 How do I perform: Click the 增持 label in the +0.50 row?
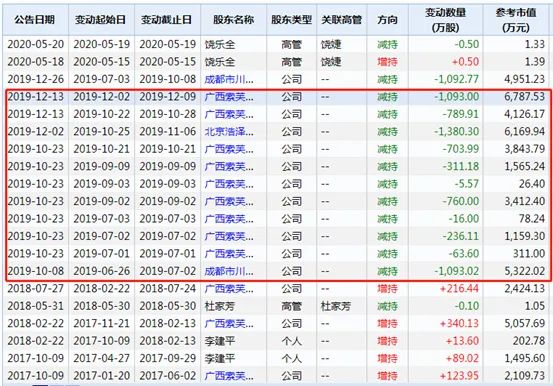tap(388, 62)
